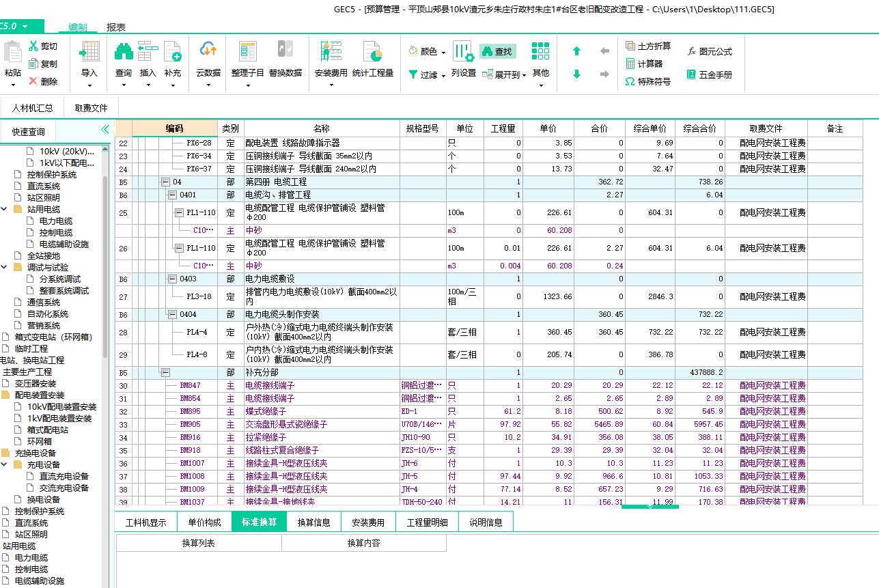Open the 说明信息 bottom tab
Screen dimensions: 879x588
point(486,522)
